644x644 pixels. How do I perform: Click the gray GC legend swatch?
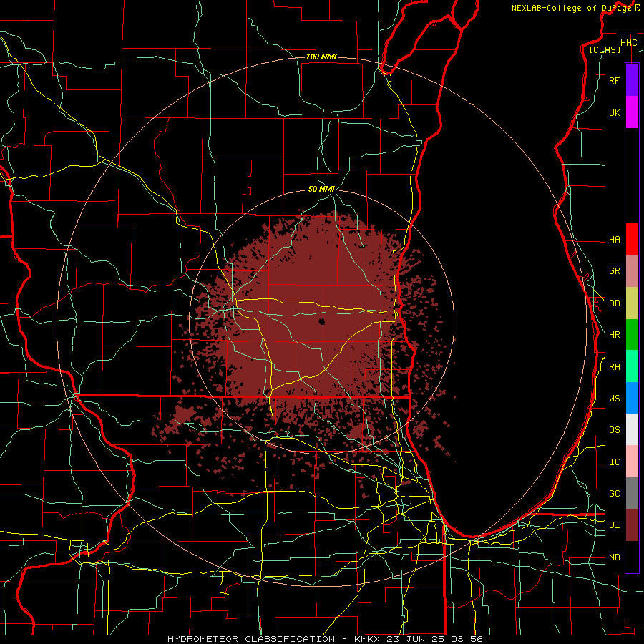coord(632,493)
